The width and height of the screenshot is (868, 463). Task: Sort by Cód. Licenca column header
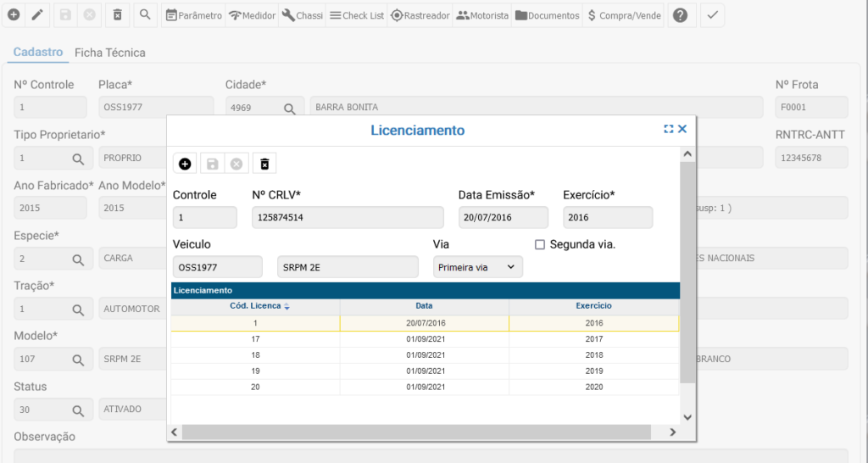(255, 306)
